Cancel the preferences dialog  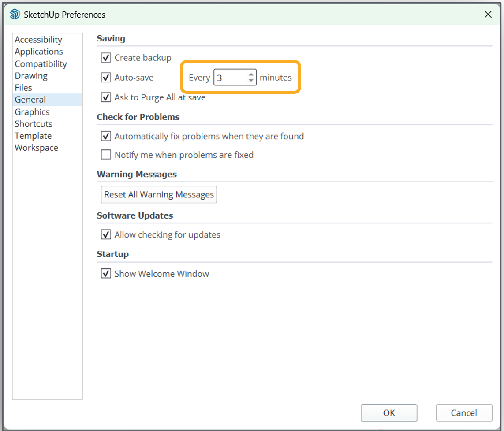(464, 413)
